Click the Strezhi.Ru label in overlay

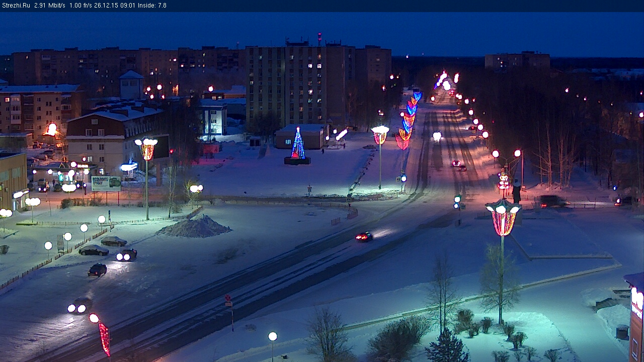tap(16, 6)
